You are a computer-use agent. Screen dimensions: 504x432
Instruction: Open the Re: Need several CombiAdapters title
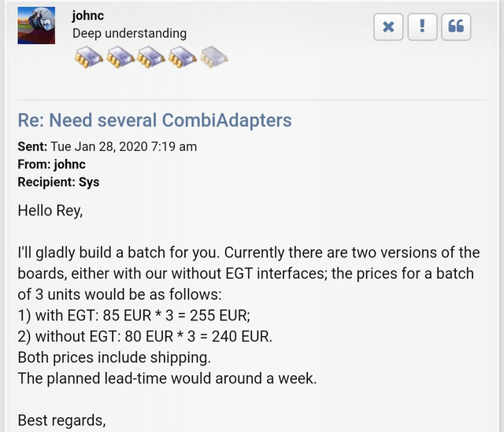154,120
